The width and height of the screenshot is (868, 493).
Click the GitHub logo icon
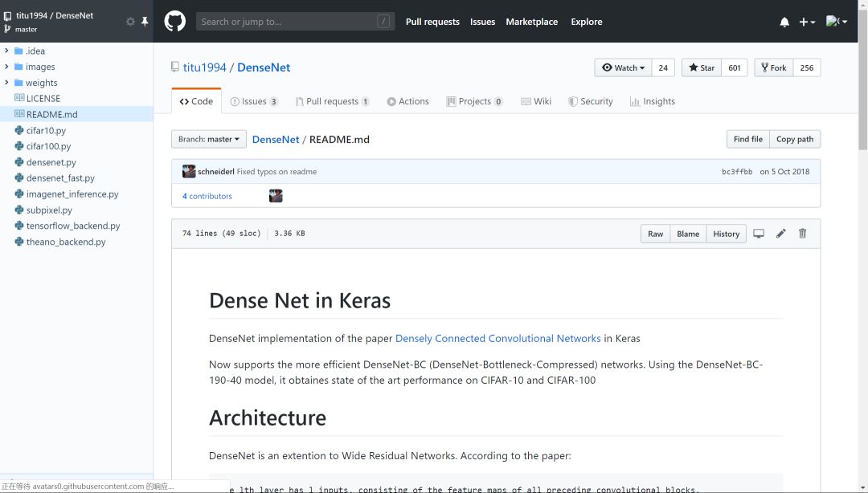point(174,22)
